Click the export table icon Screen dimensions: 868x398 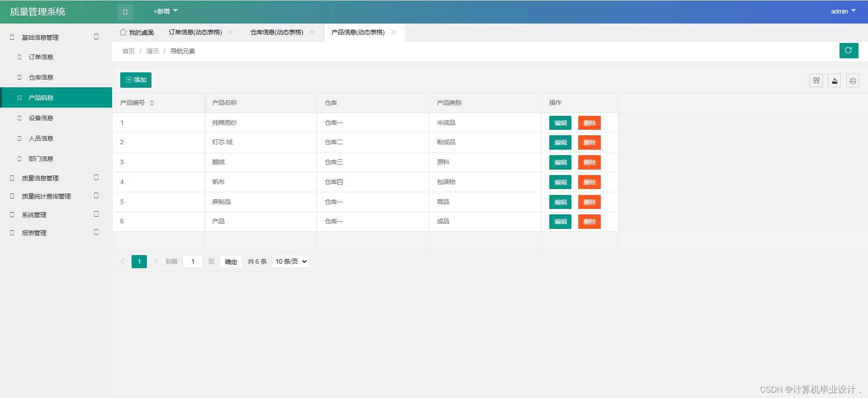coord(835,81)
